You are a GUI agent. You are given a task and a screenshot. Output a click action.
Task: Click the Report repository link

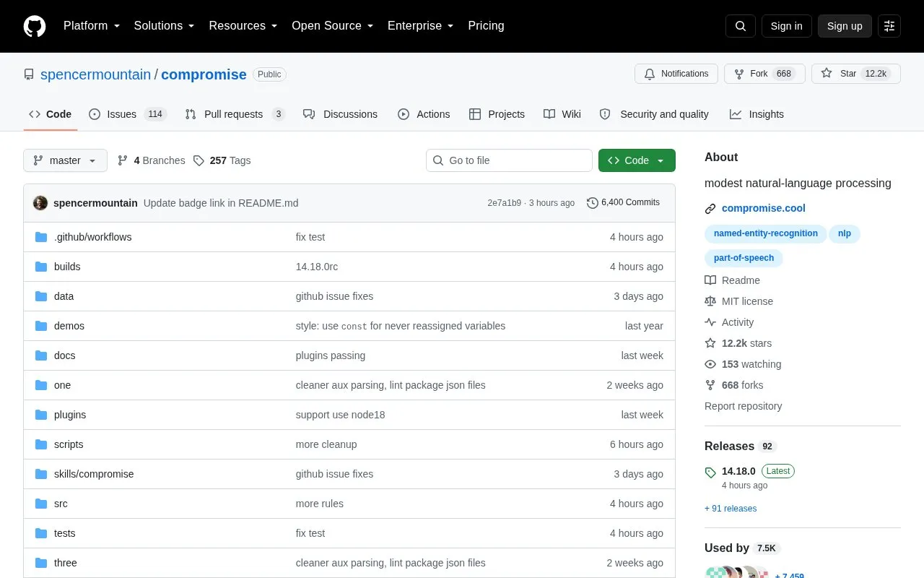[743, 406]
